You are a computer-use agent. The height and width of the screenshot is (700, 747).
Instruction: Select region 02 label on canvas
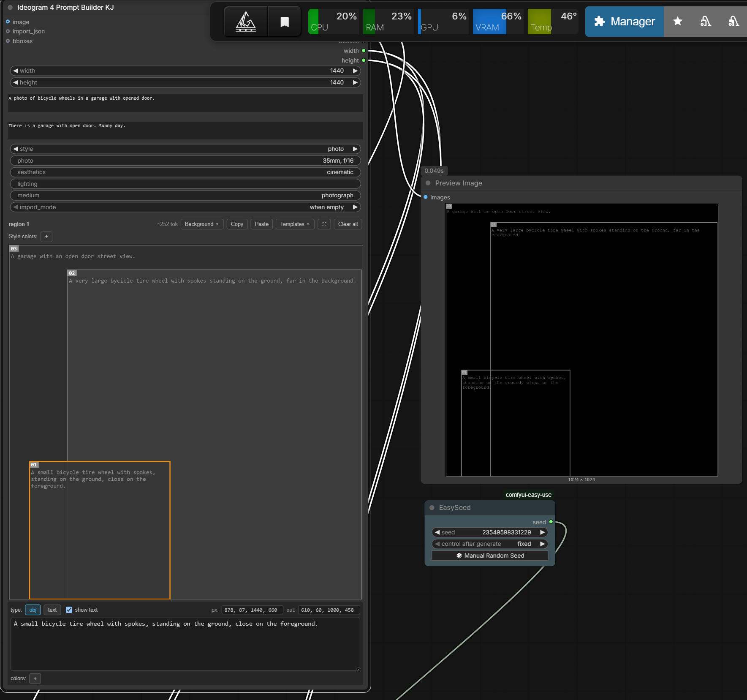click(72, 273)
